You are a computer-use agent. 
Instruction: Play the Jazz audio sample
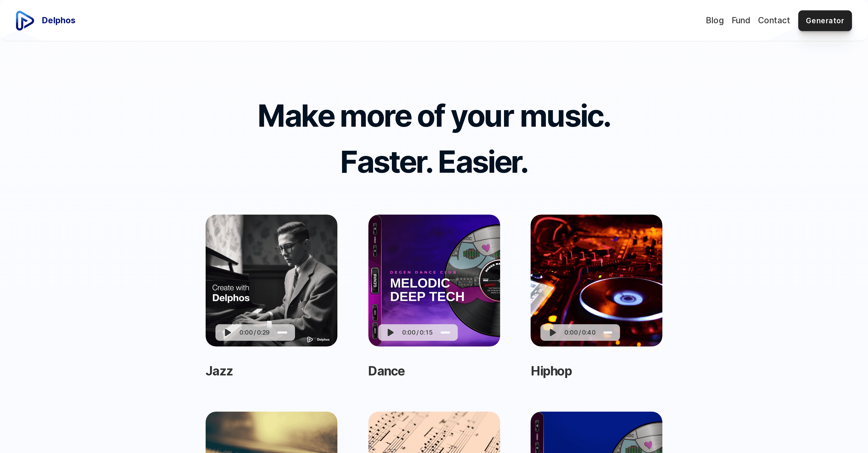[x=228, y=333]
